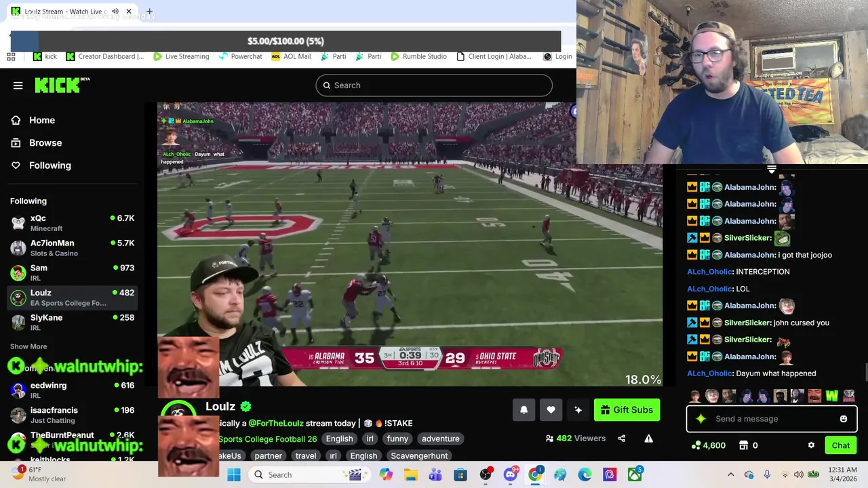Image resolution: width=868 pixels, height=488 pixels.
Task: Send message with the Chat button
Action: click(x=841, y=445)
